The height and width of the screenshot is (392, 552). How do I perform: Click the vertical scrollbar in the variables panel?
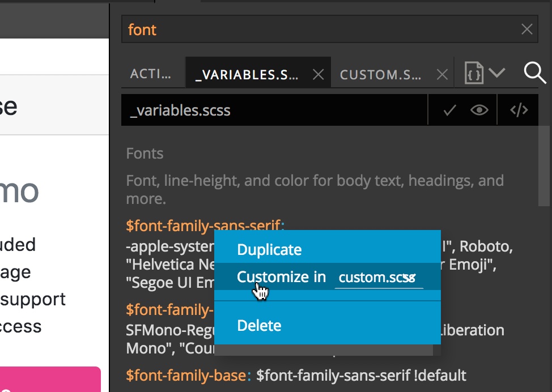pos(544,166)
